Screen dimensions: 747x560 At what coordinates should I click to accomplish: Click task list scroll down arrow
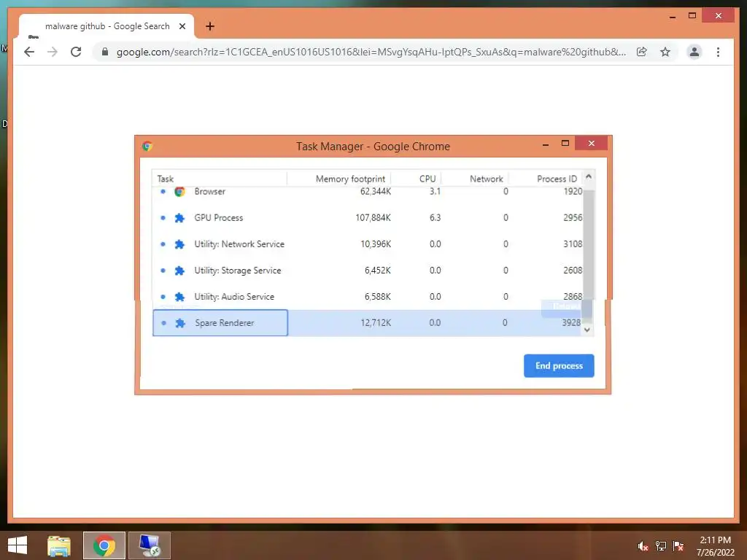click(x=587, y=330)
